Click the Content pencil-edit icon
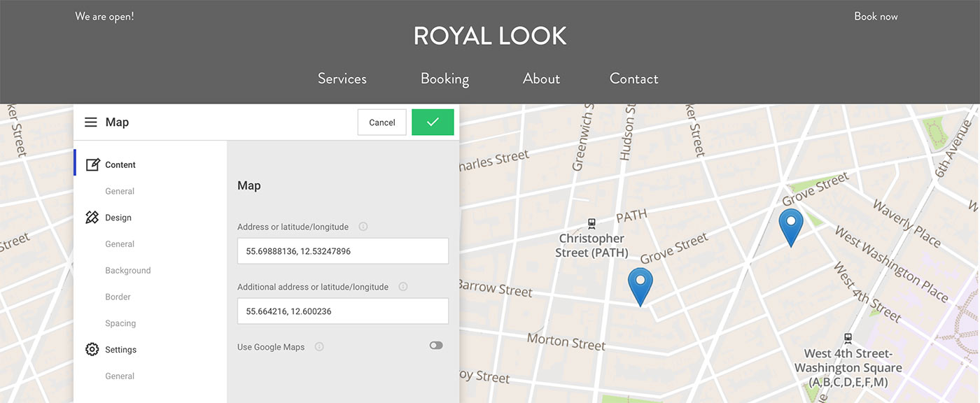Screen dimensions: 980x403 [92, 165]
